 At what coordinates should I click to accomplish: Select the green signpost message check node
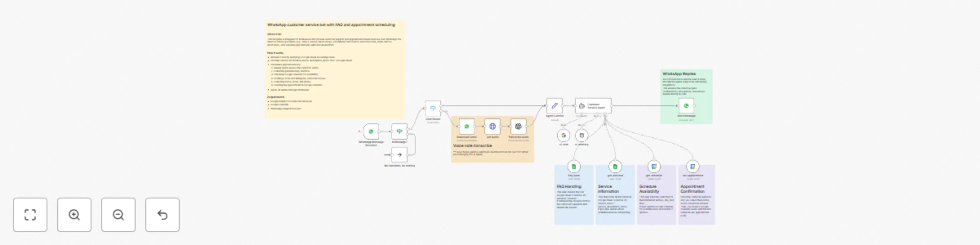click(399, 131)
